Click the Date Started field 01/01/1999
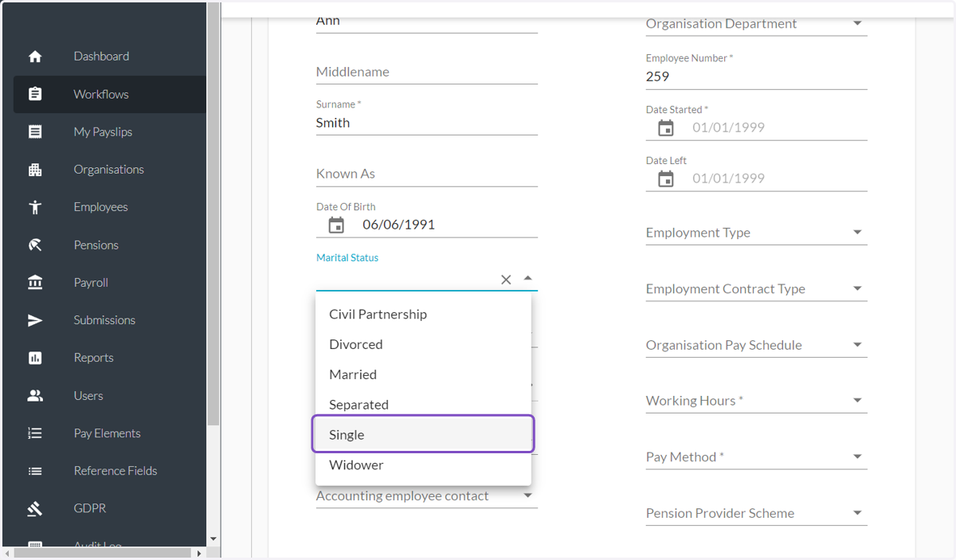 [x=728, y=127]
